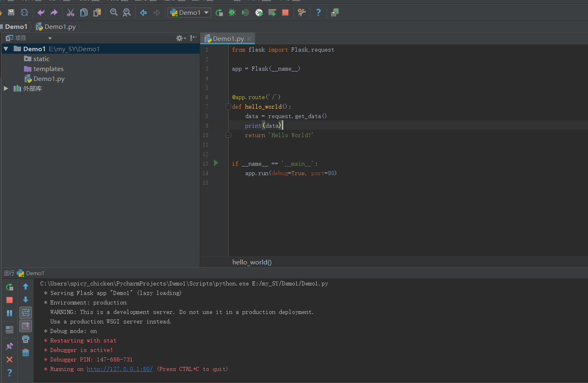Toggle soft-wrap in console output
This screenshot has width=588, height=383.
[26, 313]
